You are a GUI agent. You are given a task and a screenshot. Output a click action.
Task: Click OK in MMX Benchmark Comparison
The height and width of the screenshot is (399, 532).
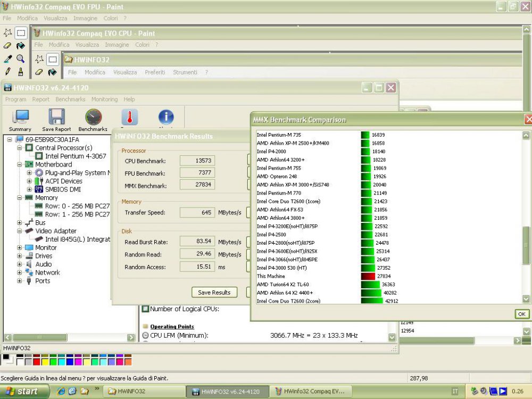[521, 314]
